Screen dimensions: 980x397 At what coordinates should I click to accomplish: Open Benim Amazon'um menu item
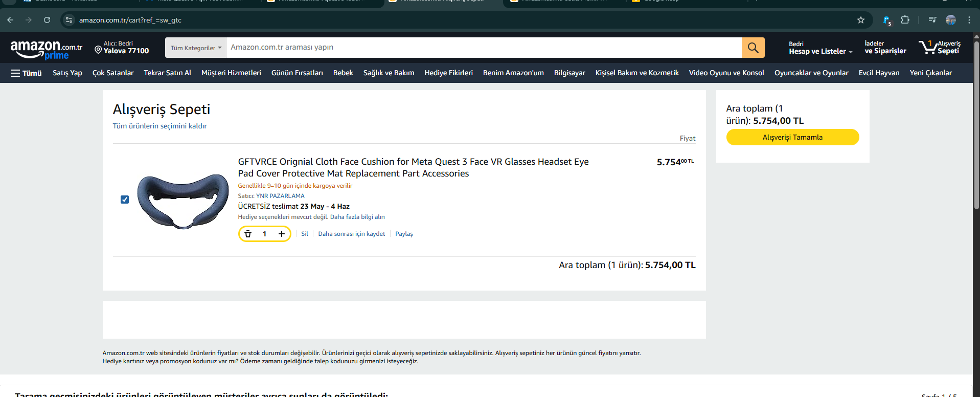513,73
